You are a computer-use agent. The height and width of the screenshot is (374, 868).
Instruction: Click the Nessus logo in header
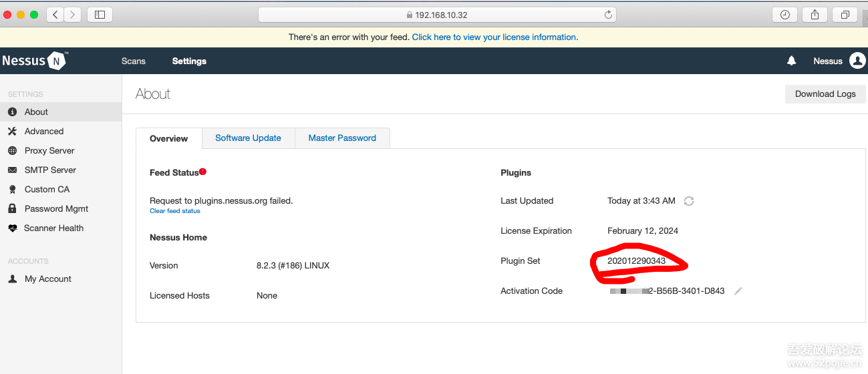tap(34, 61)
